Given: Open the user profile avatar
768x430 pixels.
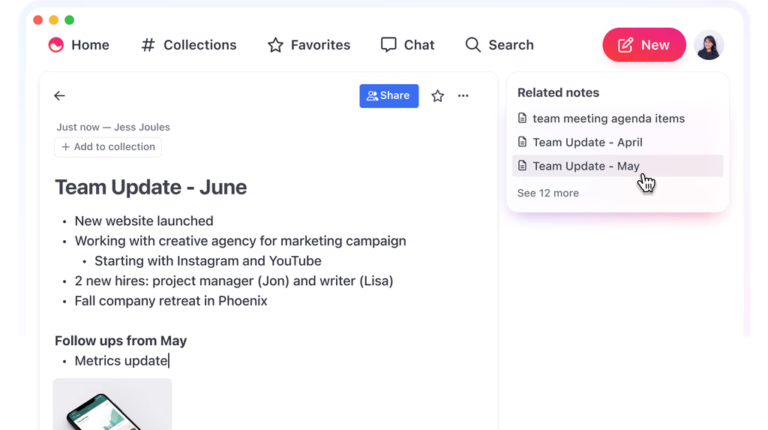Looking at the screenshot, I should tap(708, 45).
